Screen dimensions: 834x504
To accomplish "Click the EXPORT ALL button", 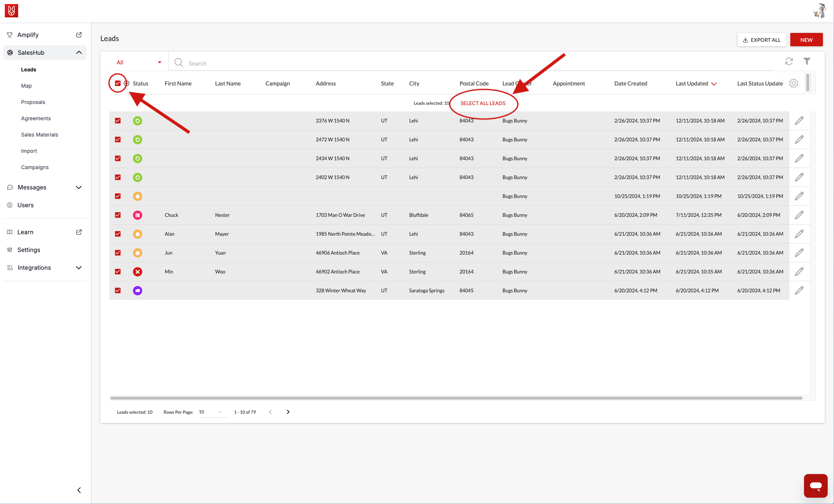I will click(x=762, y=40).
